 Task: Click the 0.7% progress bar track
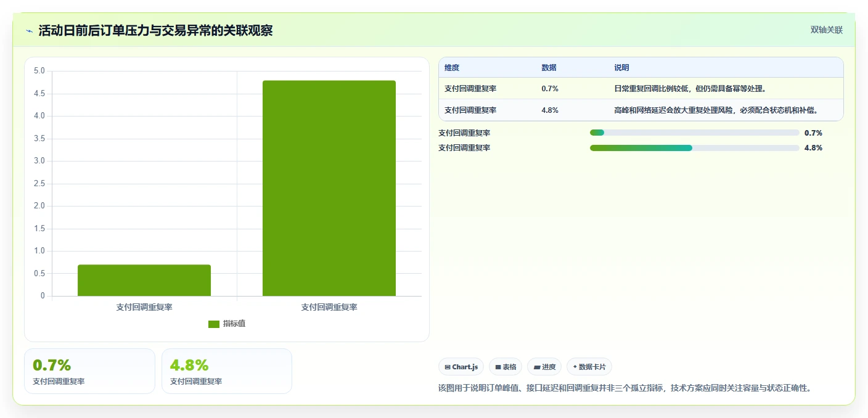point(694,133)
